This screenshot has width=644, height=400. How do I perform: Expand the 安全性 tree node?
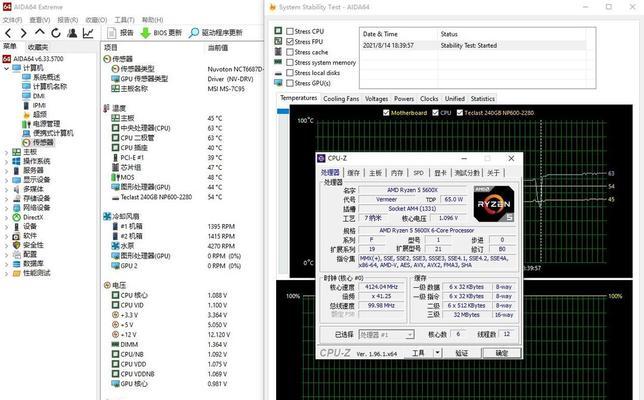tap(6, 246)
